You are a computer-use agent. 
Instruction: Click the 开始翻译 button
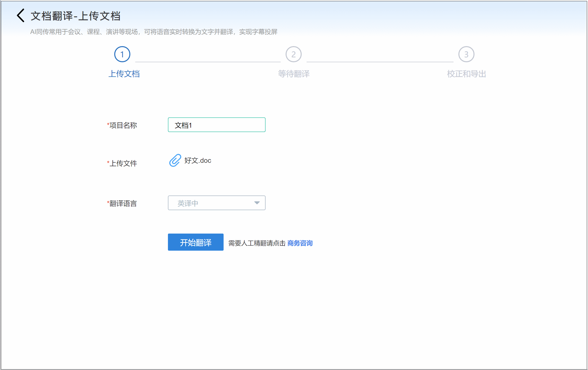196,242
